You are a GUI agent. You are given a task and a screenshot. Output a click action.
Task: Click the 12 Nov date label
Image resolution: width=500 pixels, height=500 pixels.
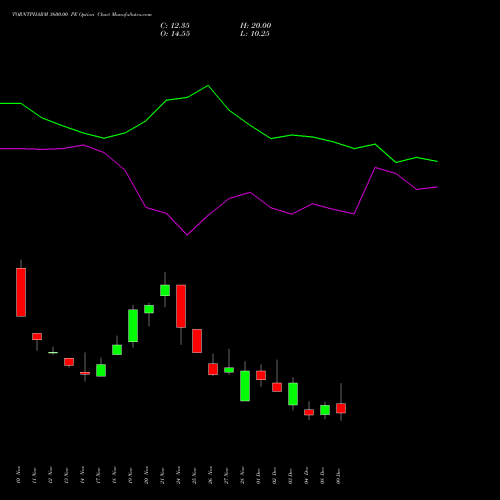point(50,475)
